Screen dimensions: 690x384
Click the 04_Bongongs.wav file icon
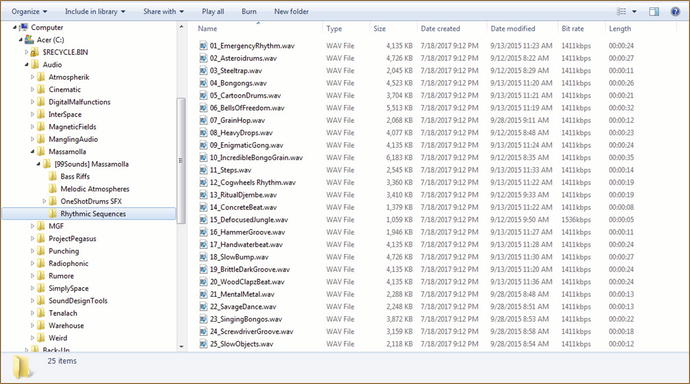(x=203, y=83)
